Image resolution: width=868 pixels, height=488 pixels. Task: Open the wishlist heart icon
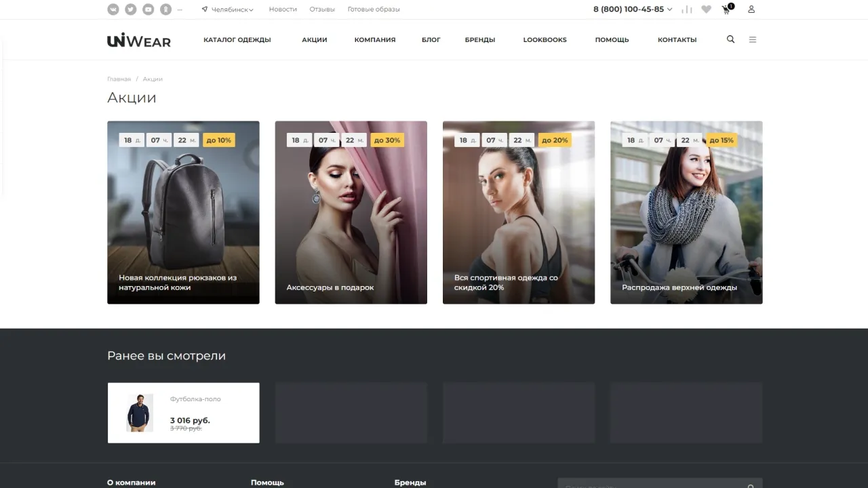[x=707, y=9]
